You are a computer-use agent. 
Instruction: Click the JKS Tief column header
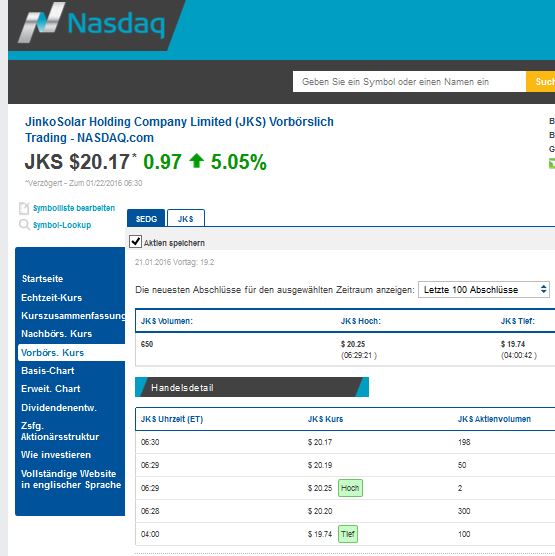pyautogui.click(x=518, y=321)
